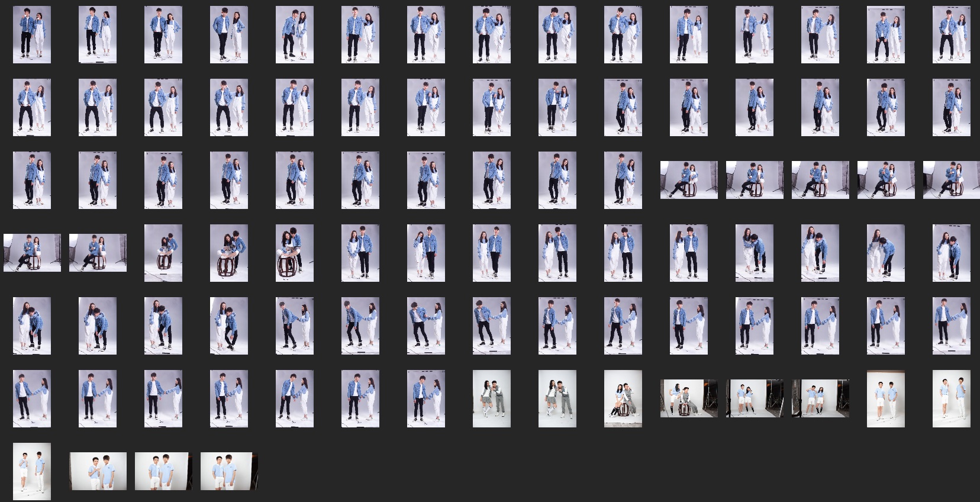Click the third portrait photo of couple on stool
Screen dimensions: 980x502
[295, 253]
